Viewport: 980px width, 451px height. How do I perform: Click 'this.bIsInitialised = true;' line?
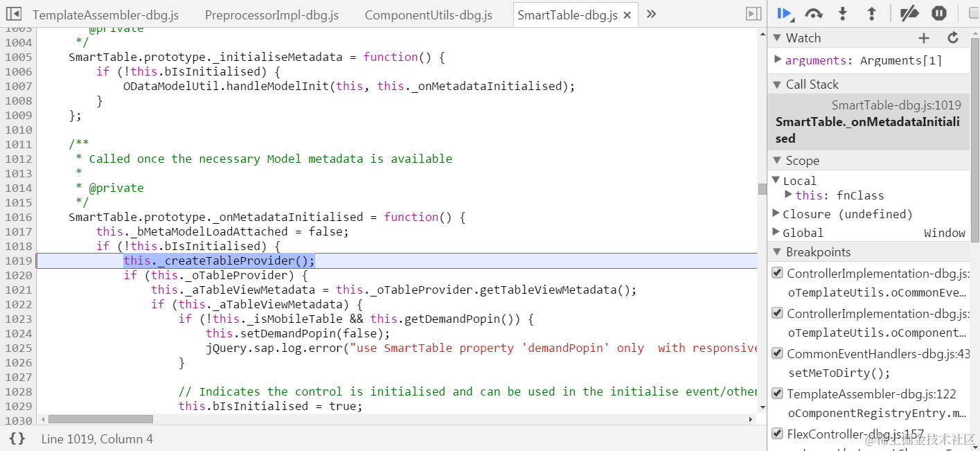(270, 406)
